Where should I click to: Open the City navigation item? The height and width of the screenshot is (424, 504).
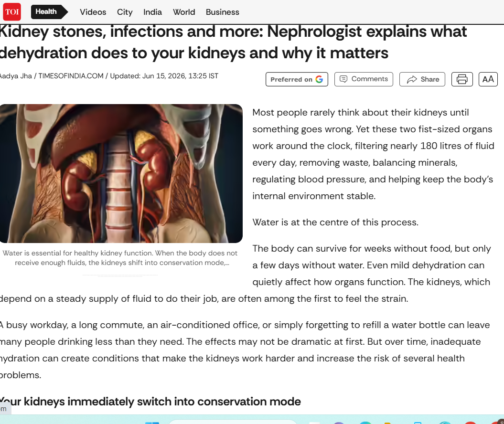(x=125, y=12)
